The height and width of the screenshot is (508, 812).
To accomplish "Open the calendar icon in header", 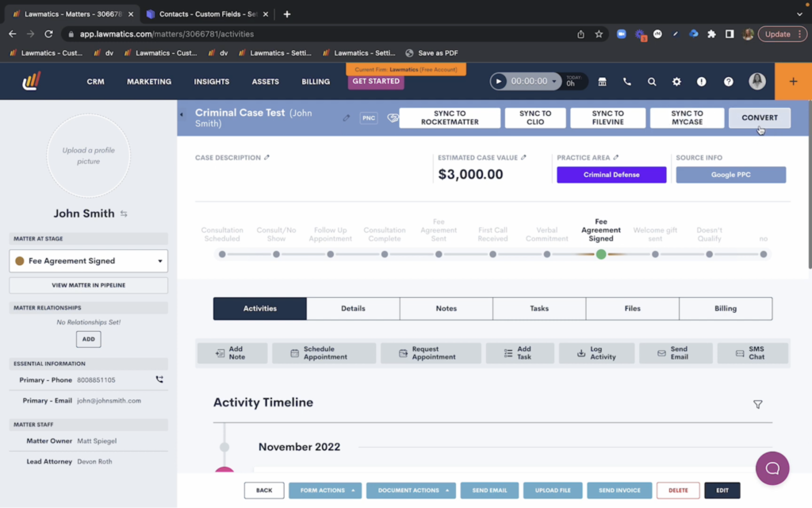I will [602, 82].
